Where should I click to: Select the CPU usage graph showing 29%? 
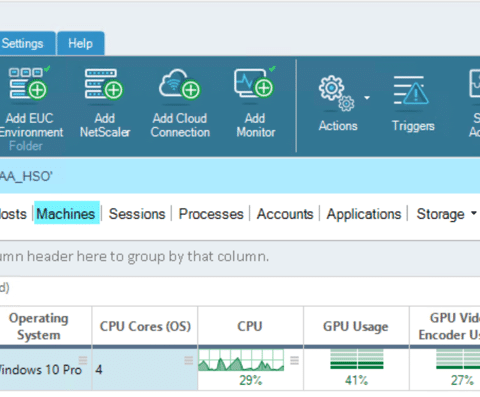coord(241,360)
